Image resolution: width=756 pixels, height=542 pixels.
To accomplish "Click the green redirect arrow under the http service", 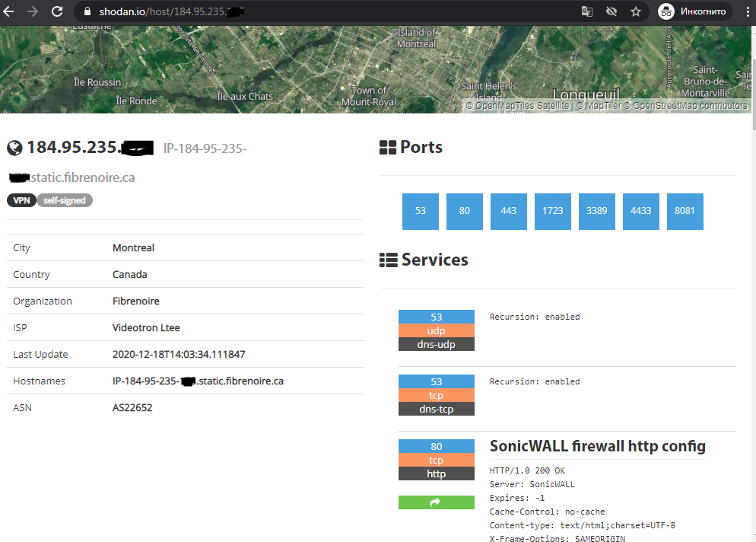I will click(436, 502).
